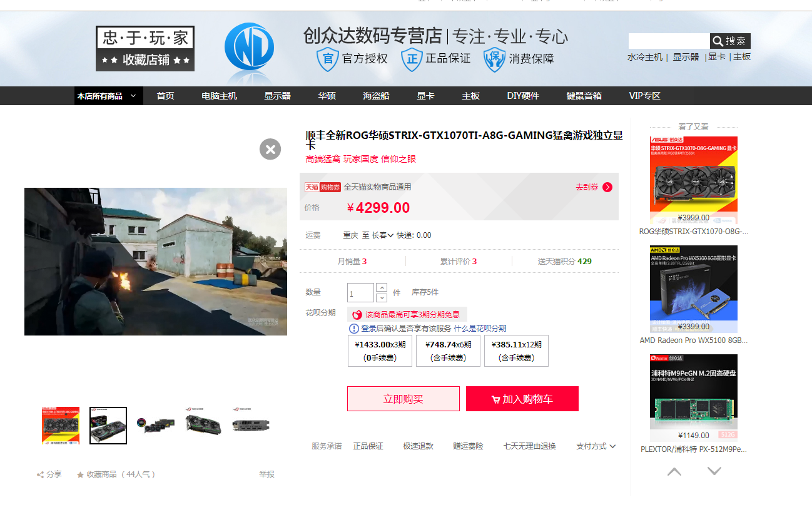The width and height of the screenshot is (812, 507).
Task: Click the 累计评价 3 stat
Action: pos(459,261)
